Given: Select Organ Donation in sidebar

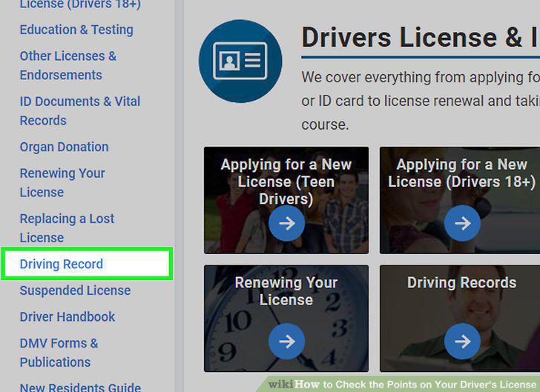Looking at the screenshot, I should [x=65, y=147].
